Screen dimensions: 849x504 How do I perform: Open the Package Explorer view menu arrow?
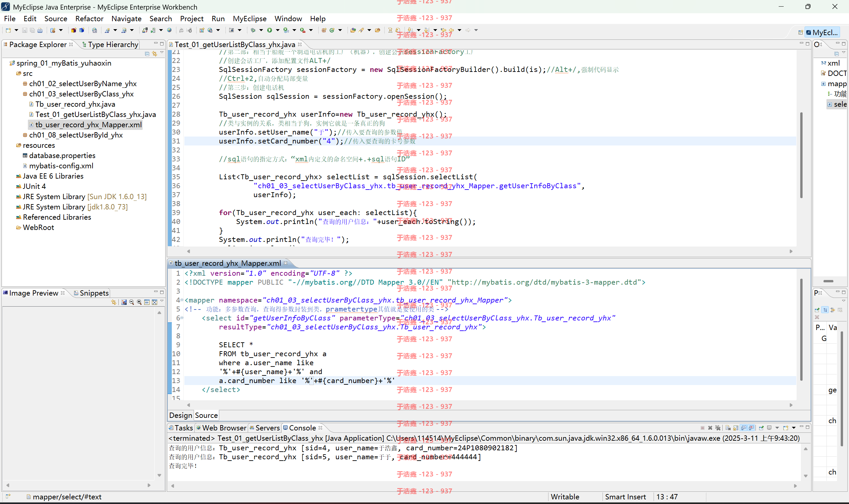162,53
